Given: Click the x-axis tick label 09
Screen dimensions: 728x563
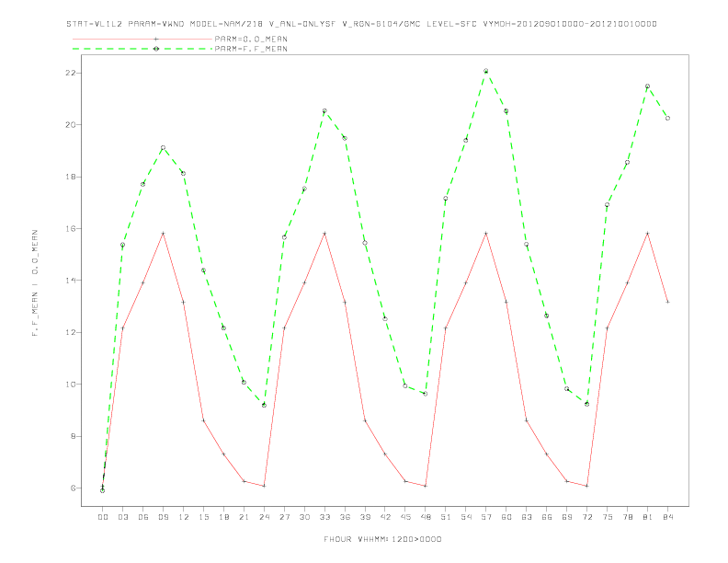Looking at the screenshot, I should pyautogui.click(x=163, y=517).
